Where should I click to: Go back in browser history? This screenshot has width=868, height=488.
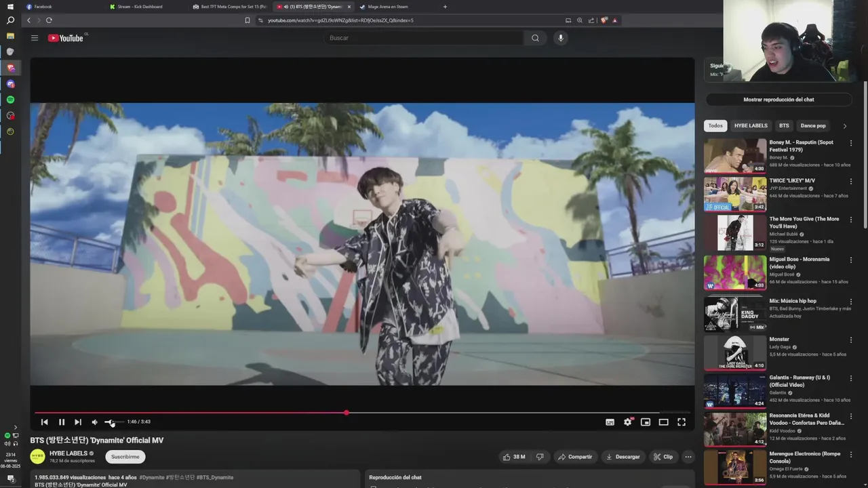pyautogui.click(x=28, y=20)
